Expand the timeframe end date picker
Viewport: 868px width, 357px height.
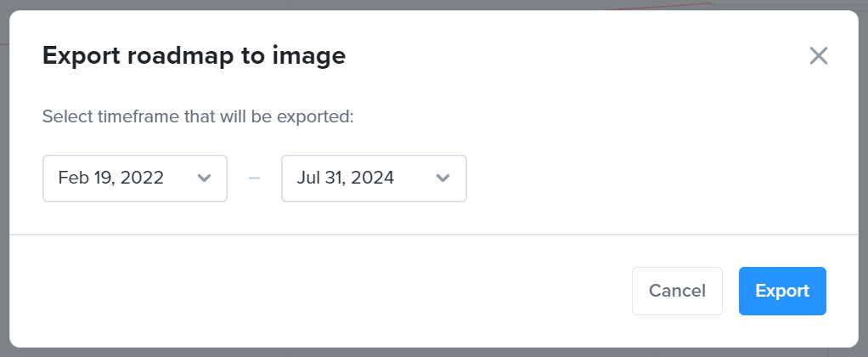(375, 178)
